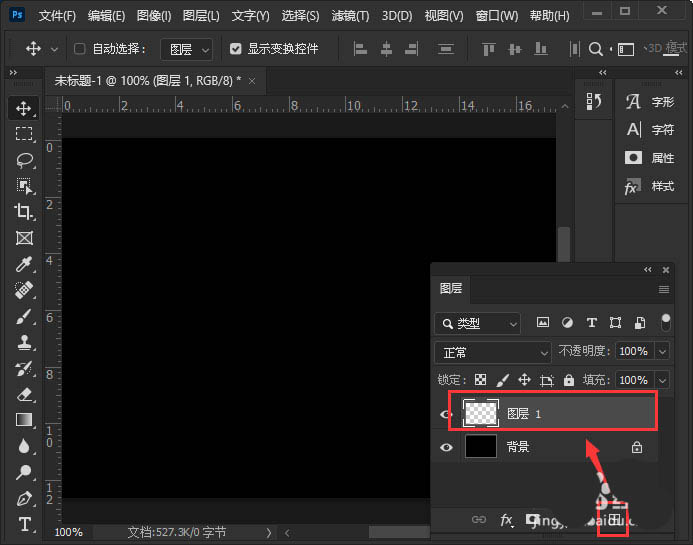Select the Blur tool
Screen dimensions: 693x545
pos(24,446)
